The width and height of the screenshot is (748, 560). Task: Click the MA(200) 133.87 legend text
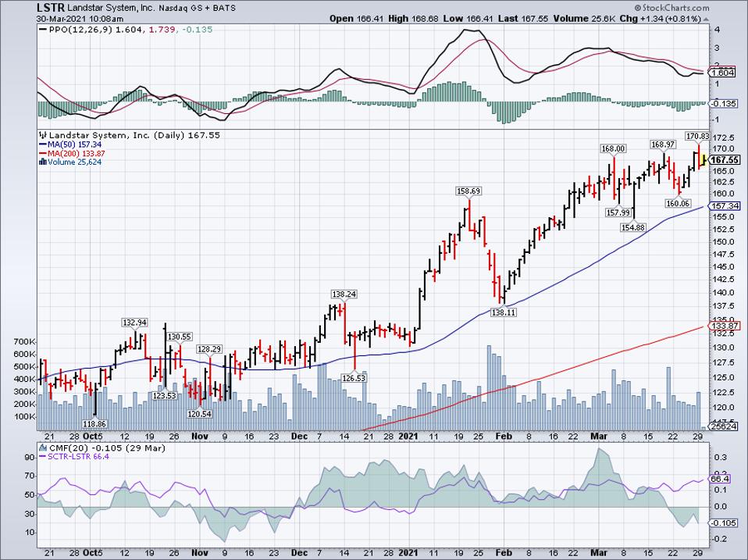coord(76,154)
